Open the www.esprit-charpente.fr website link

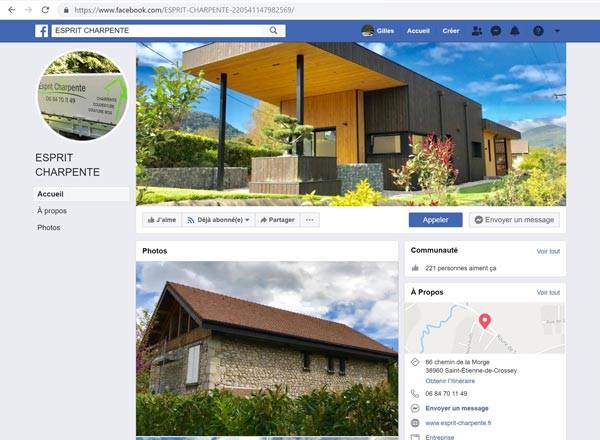[458, 423]
